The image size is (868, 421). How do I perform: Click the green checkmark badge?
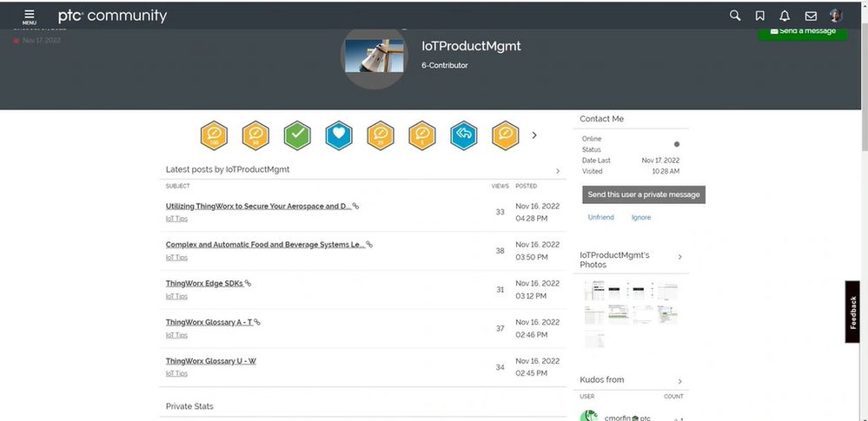click(297, 135)
